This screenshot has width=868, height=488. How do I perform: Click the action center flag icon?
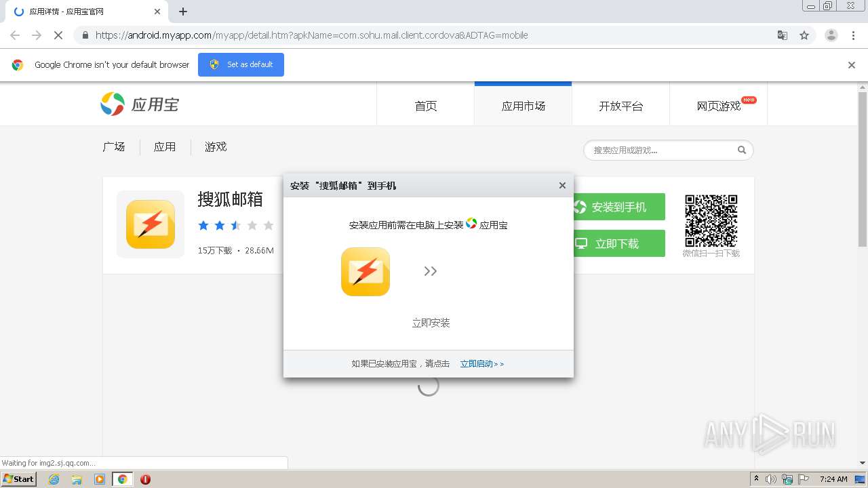click(x=802, y=479)
